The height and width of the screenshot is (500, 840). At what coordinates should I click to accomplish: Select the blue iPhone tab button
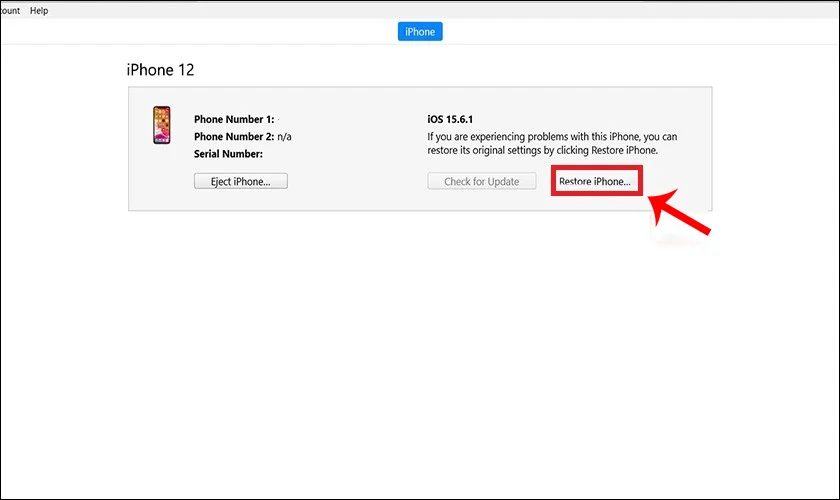420,32
